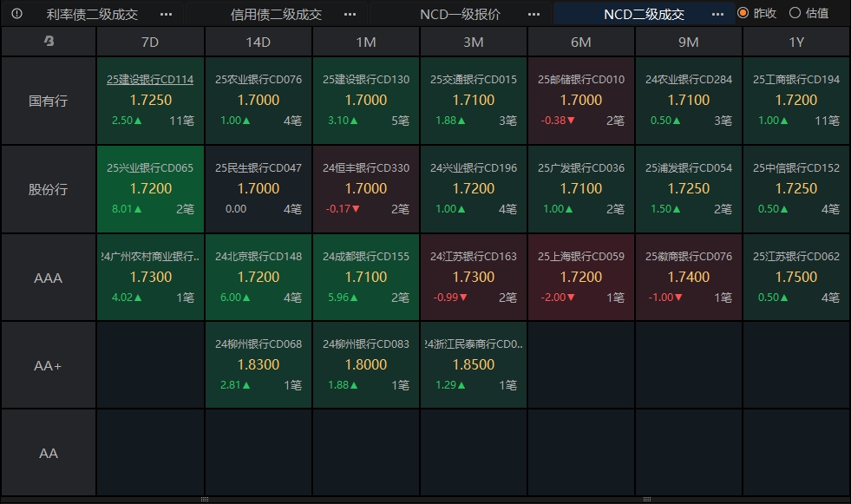Open the 24兴业银行CD196 cell
Viewport: 851px width, 504px height.
474,189
